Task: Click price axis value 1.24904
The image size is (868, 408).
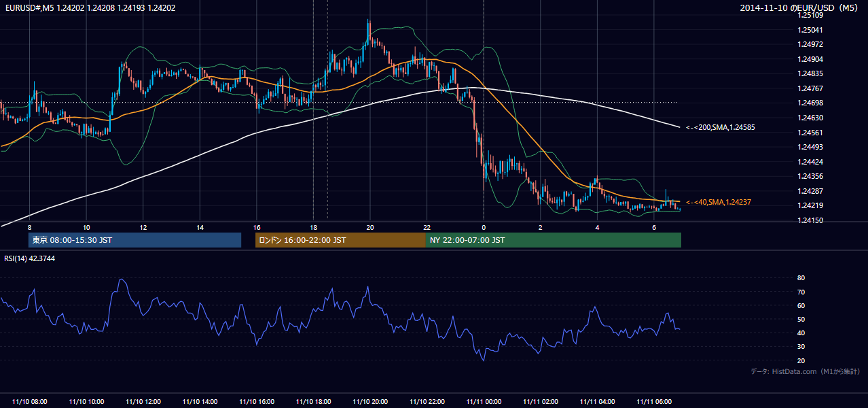Action: click(810, 59)
